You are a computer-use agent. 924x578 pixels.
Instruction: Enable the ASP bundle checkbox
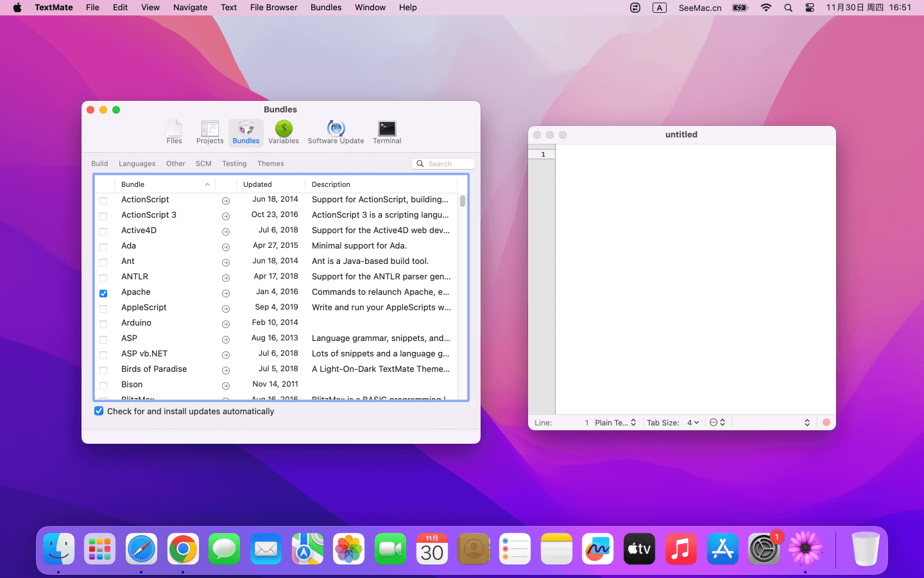(103, 340)
